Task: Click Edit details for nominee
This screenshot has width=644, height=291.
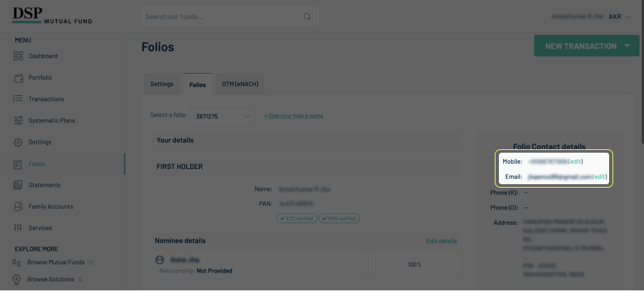Action: pyautogui.click(x=441, y=241)
